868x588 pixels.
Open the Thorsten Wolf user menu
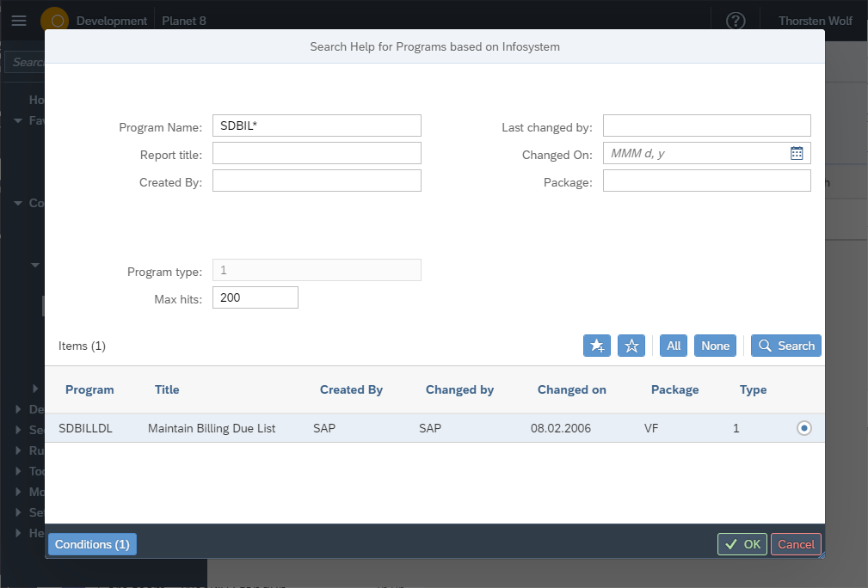click(x=815, y=20)
